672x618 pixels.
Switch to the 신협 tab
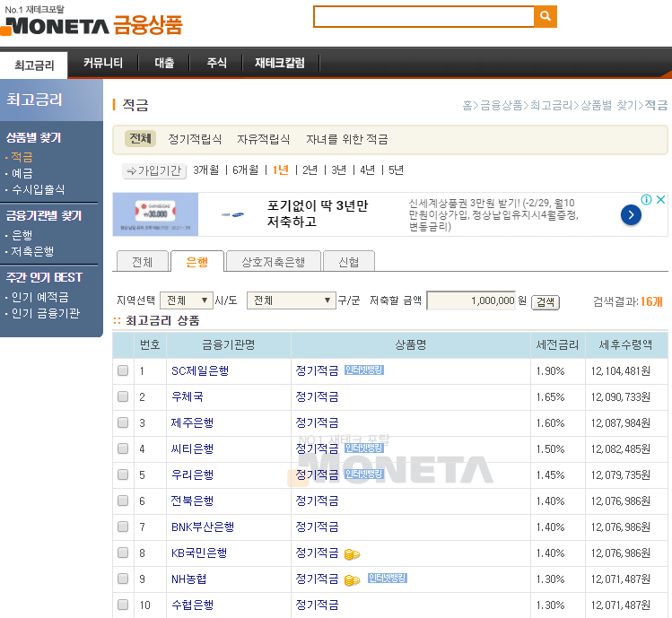coord(349,261)
